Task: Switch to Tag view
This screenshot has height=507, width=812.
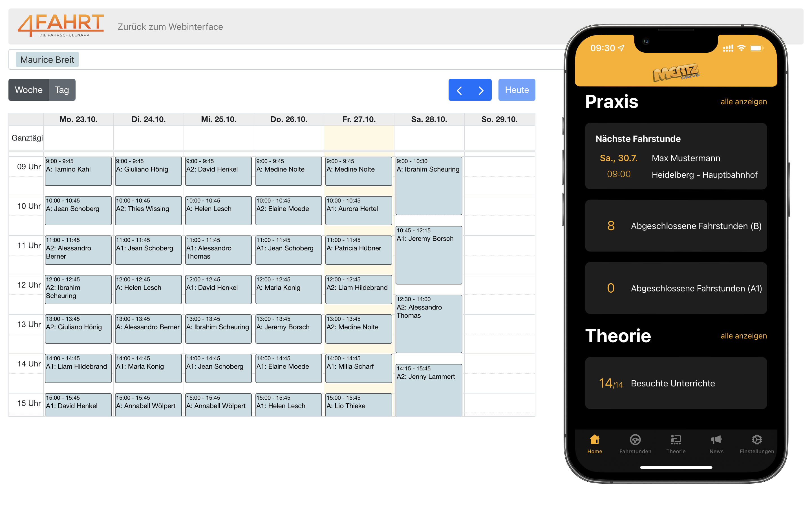Action: point(63,90)
